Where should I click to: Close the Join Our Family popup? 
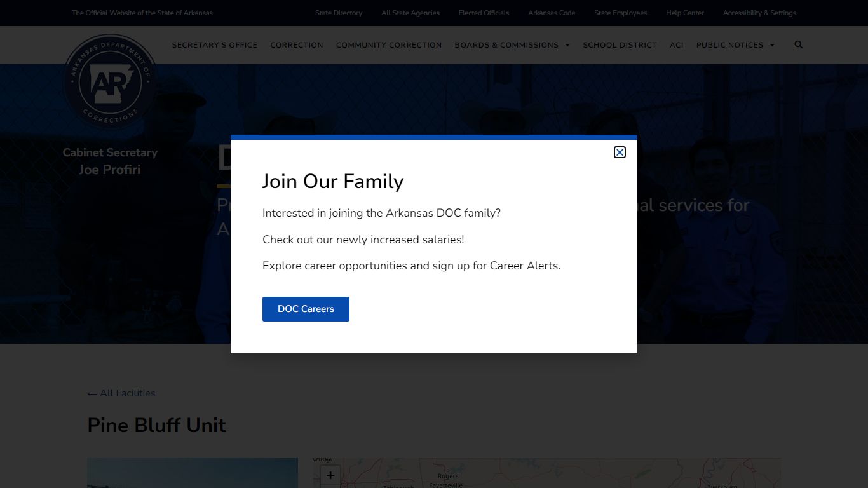620,152
